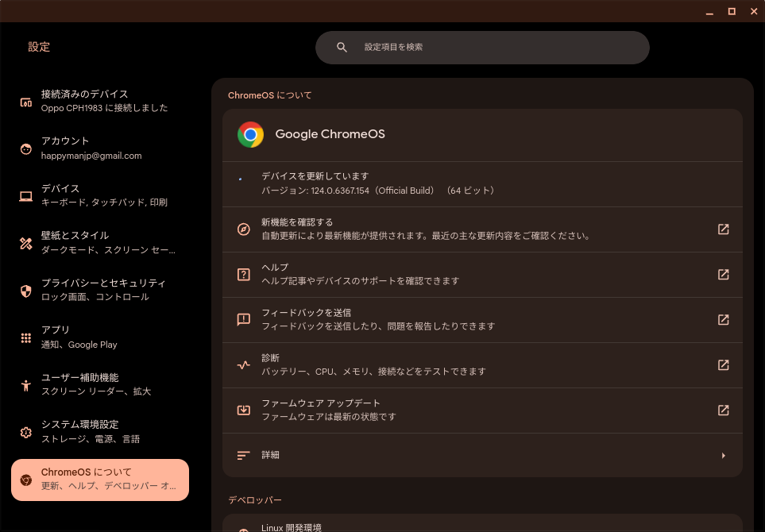
Task: Click the search magnifier icon
Action: point(342,48)
